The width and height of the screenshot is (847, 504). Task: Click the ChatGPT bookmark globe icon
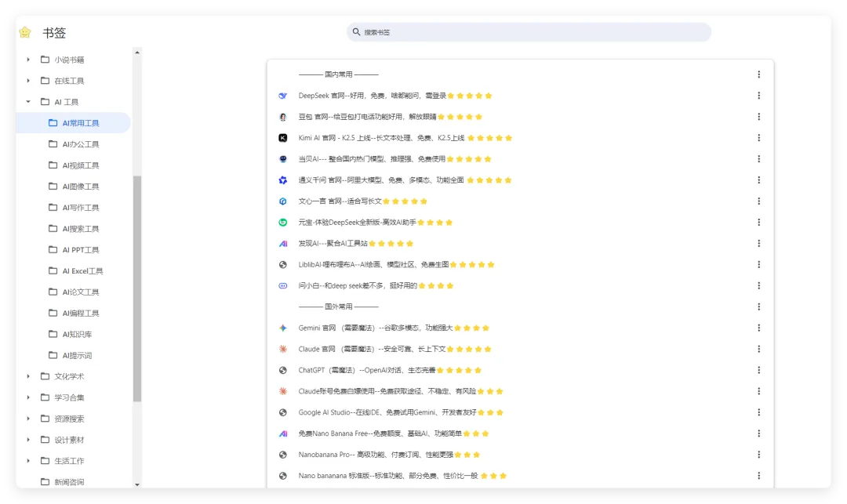pos(282,370)
